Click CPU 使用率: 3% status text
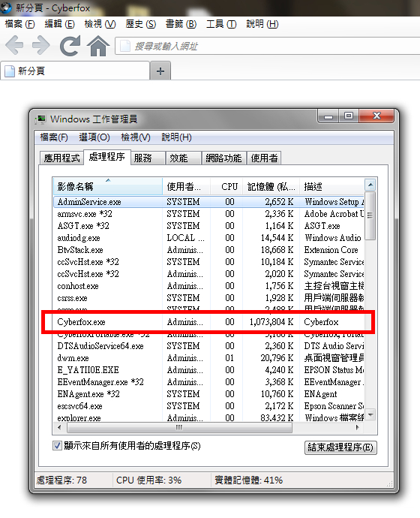The width and height of the screenshot is (420, 518). pos(148,480)
